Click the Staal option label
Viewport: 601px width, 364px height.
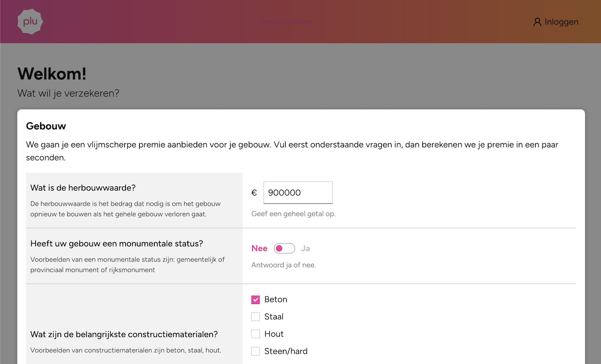[x=274, y=317]
